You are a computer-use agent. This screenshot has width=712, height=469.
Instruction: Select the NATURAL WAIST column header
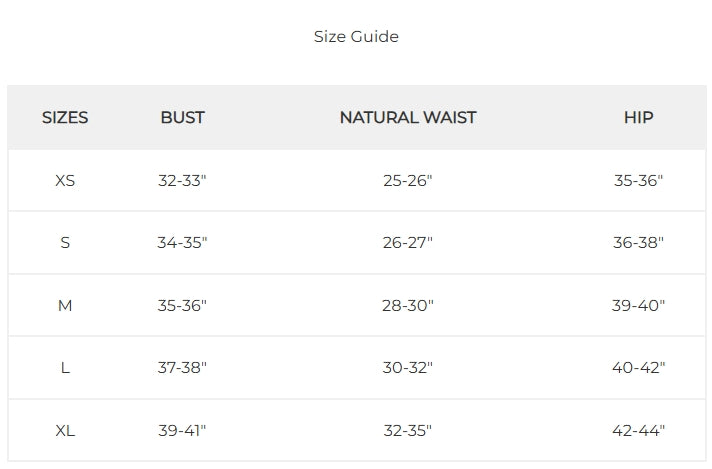coord(408,118)
